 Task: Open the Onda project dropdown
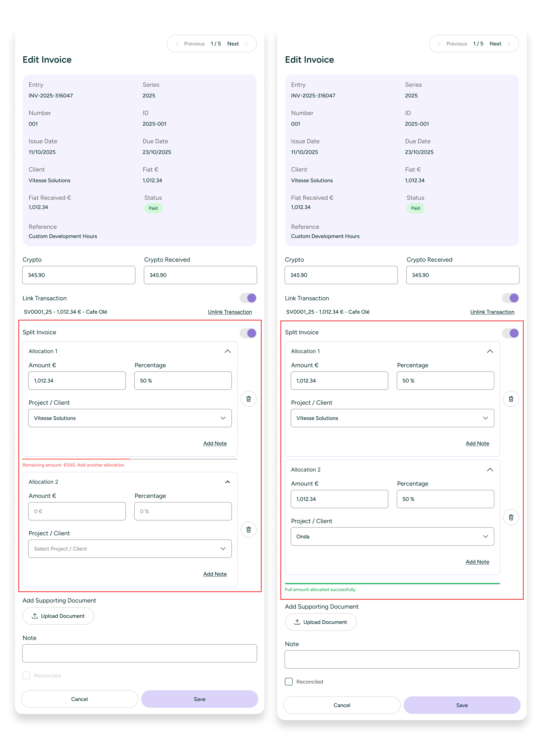click(392, 536)
